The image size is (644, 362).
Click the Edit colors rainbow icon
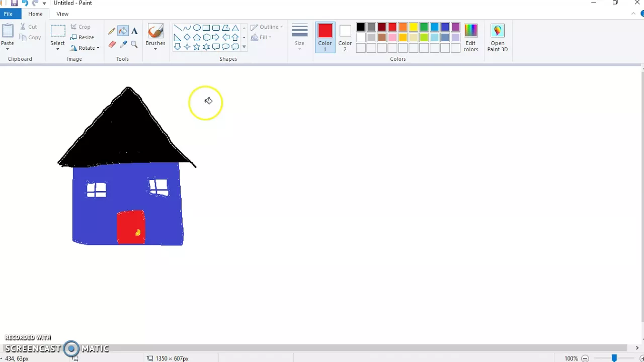pos(471,31)
